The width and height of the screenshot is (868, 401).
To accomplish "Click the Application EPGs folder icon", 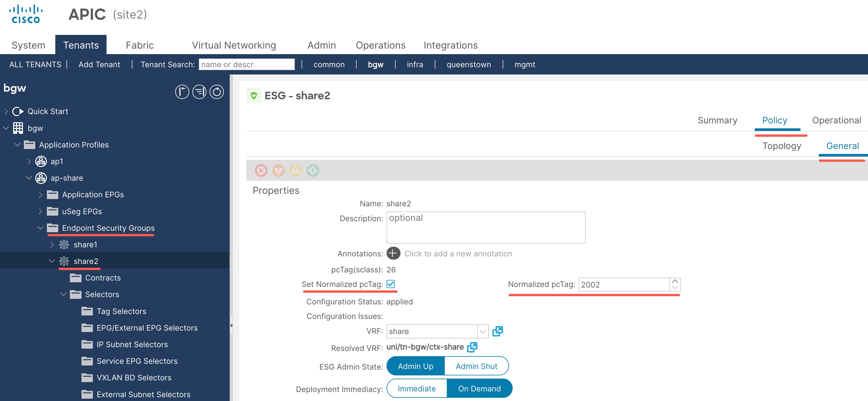I will 53,195.
